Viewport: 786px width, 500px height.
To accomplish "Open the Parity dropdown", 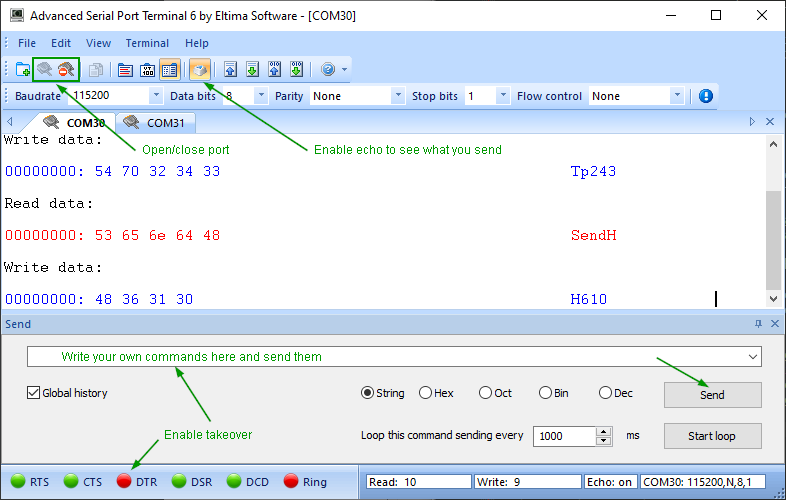I will point(398,95).
